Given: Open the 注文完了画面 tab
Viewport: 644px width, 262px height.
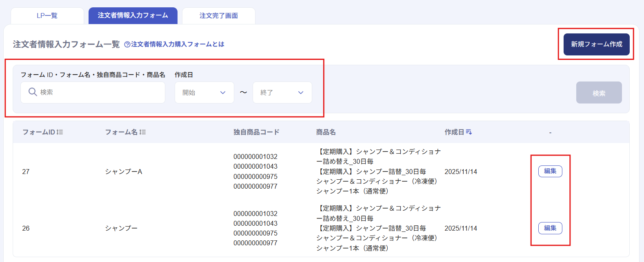Looking at the screenshot, I should [x=218, y=15].
